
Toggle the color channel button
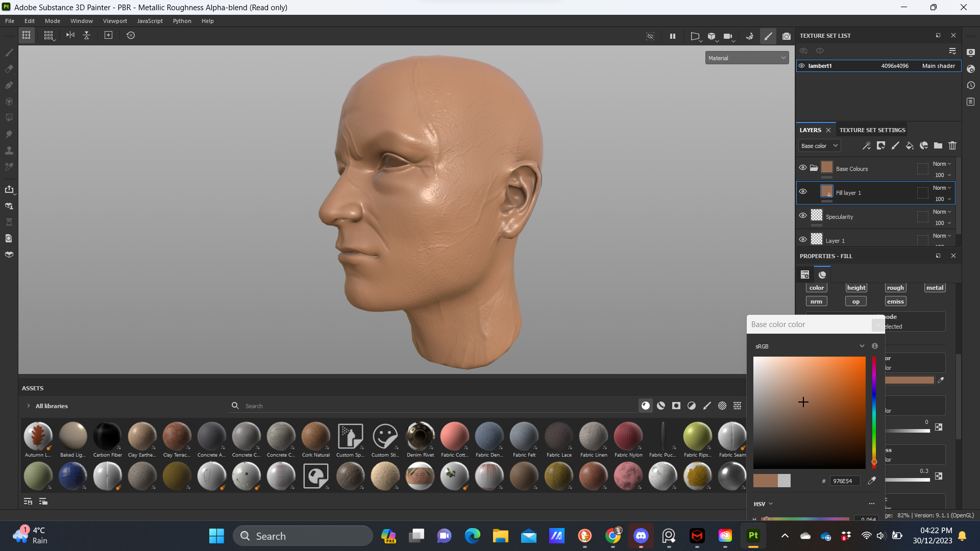(817, 288)
